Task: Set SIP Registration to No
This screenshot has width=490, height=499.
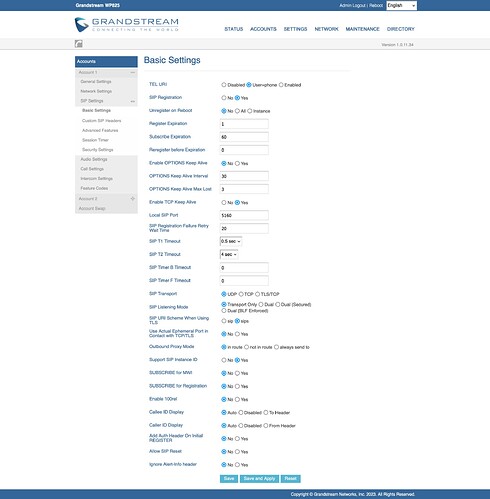Action: [x=224, y=98]
